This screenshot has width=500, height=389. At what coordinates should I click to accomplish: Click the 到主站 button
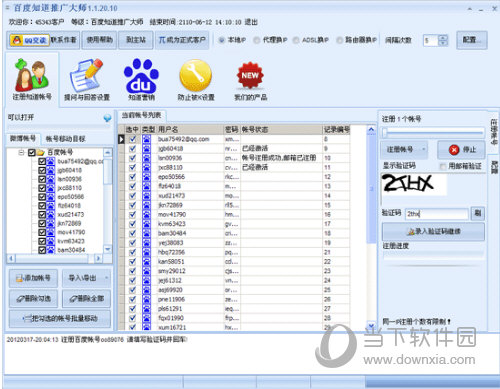(136, 40)
